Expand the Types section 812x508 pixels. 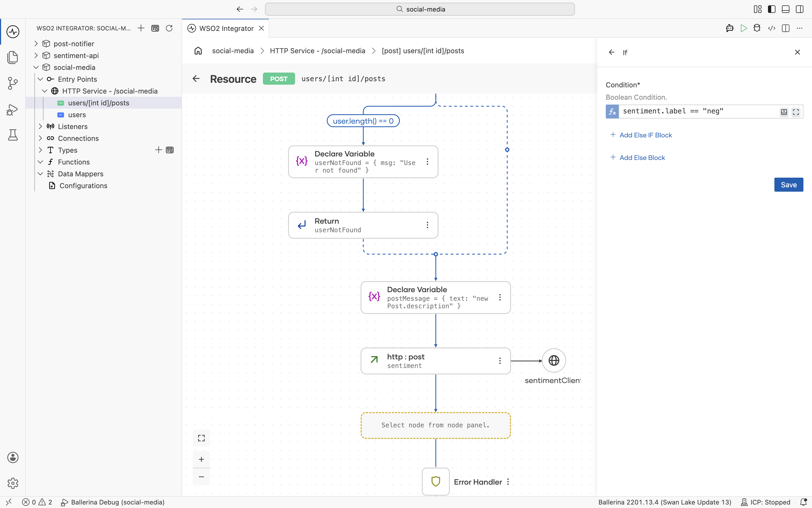click(40, 150)
